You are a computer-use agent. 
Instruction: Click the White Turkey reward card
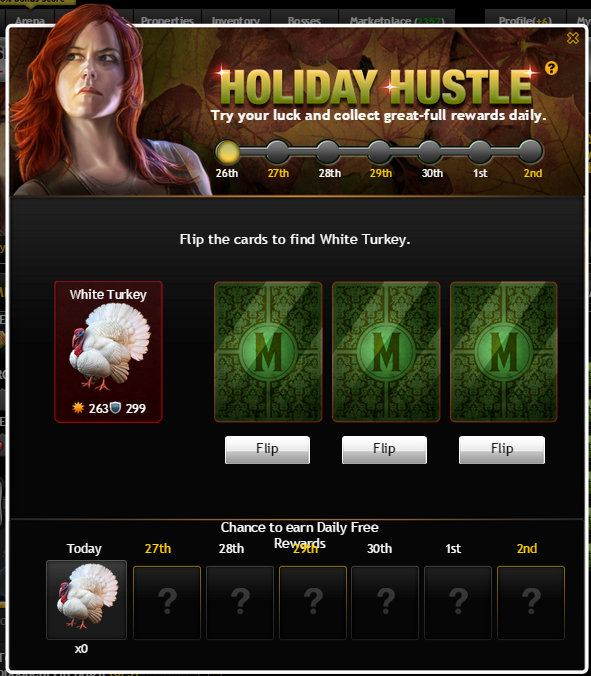[108, 352]
